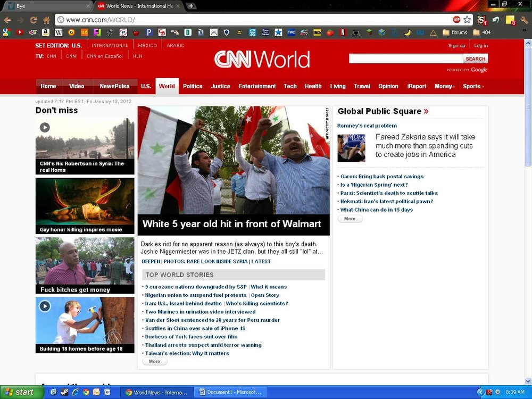Switch edition to MÉXICO
The image size is (532, 399).
pos(147,45)
